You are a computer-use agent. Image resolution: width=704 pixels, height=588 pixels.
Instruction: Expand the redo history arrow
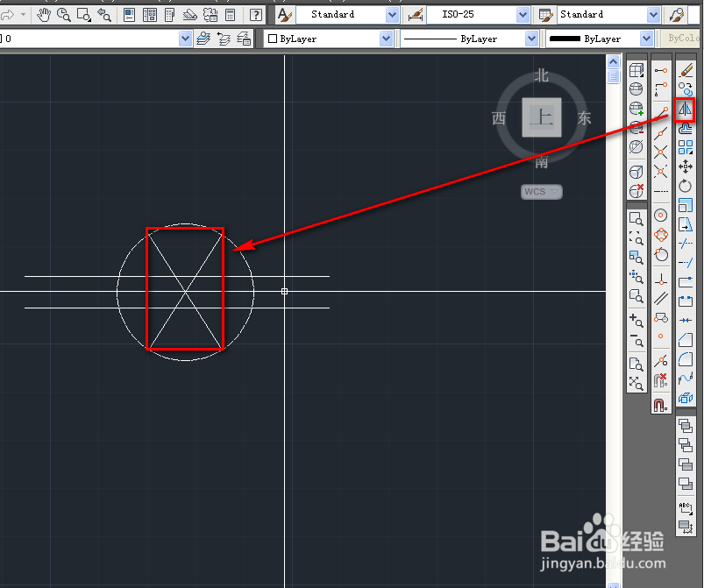click(23, 15)
